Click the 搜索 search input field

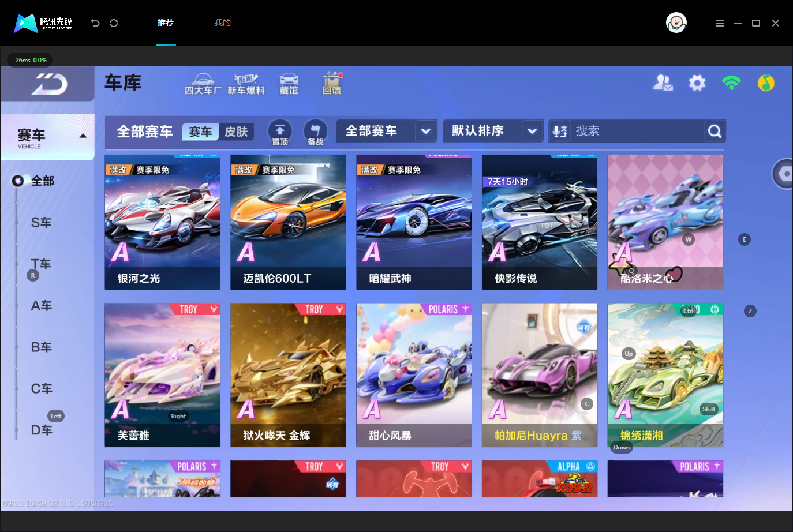pos(637,131)
